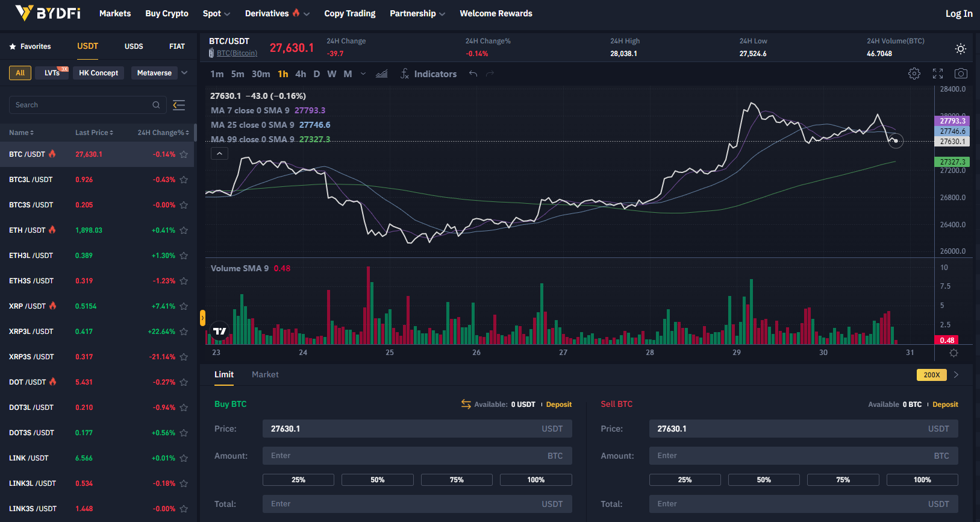The image size is (980, 522).
Task: Click the search magnifier icon
Action: [x=156, y=105]
